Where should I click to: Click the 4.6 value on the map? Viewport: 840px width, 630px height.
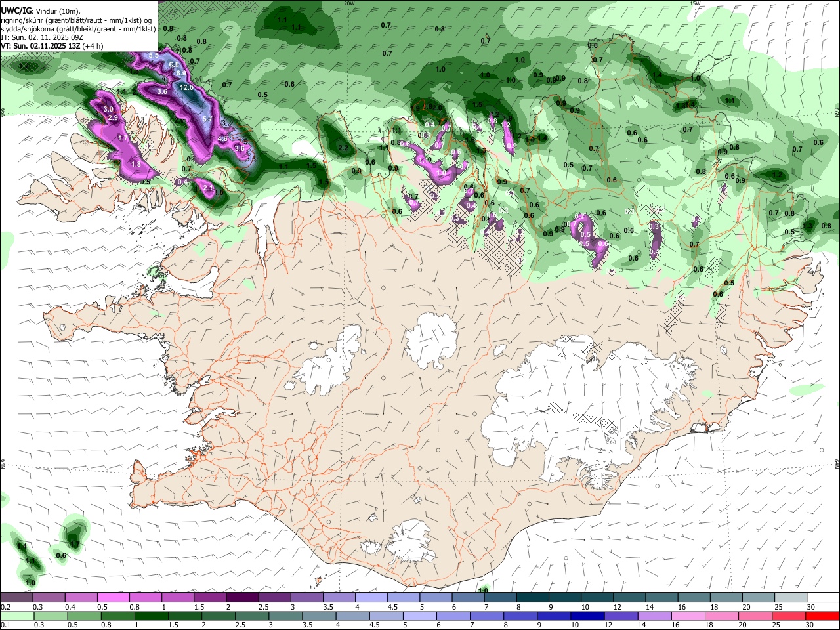click(222, 139)
